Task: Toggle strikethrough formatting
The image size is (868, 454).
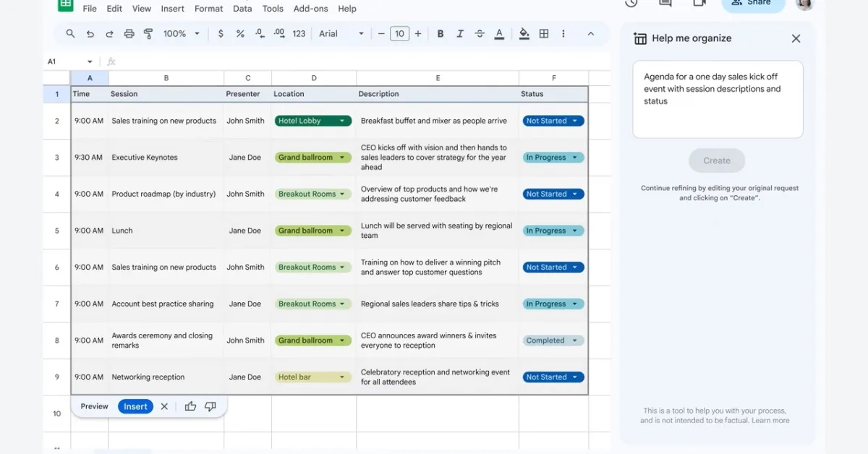Action: tap(480, 33)
